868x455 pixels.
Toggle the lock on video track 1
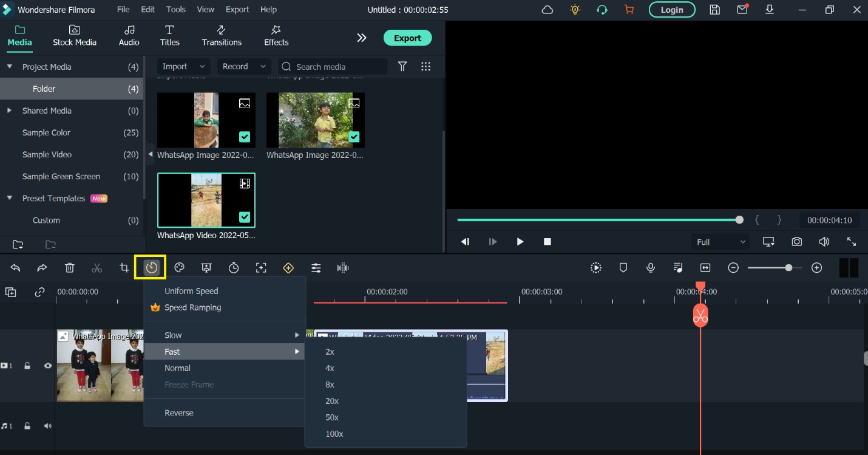27,366
